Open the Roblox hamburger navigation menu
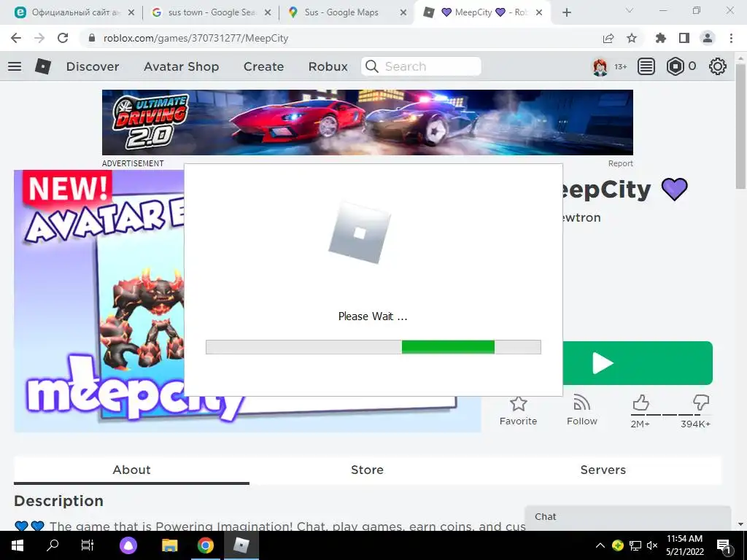Viewport: 747px width, 560px height. tap(15, 66)
